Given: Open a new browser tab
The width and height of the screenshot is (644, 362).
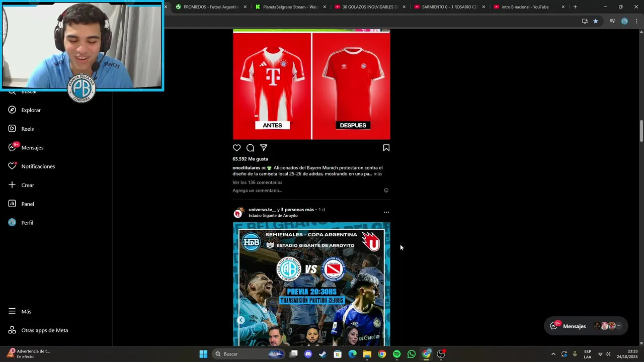Looking at the screenshot, I should tap(575, 7).
